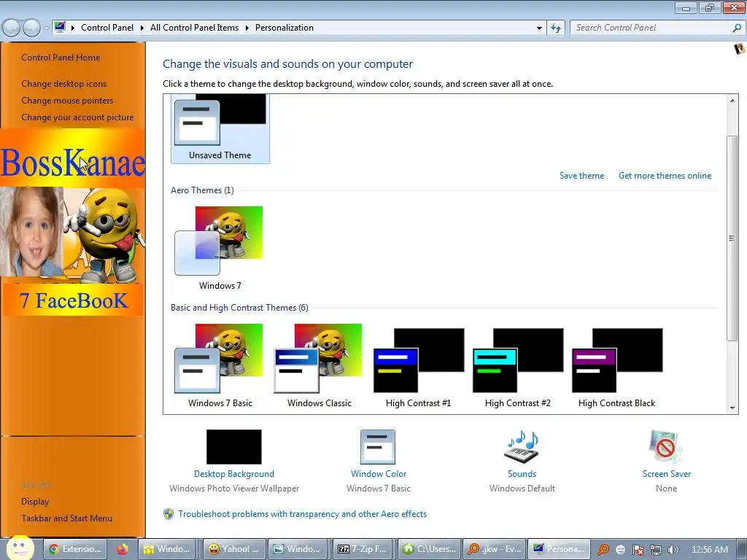The image size is (747, 560).
Task: Click the taskbar clock showing 12:56 AM
Action: [709, 550]
